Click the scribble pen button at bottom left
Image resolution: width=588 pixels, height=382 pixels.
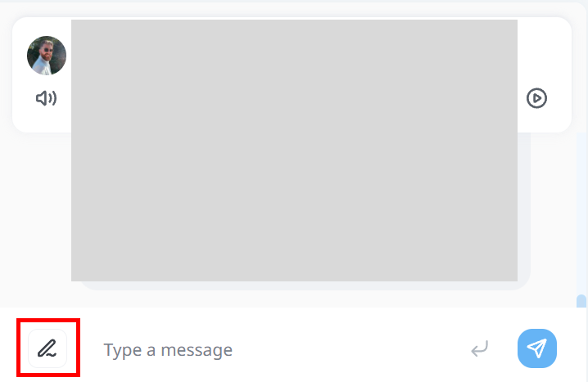click(47, 348)
